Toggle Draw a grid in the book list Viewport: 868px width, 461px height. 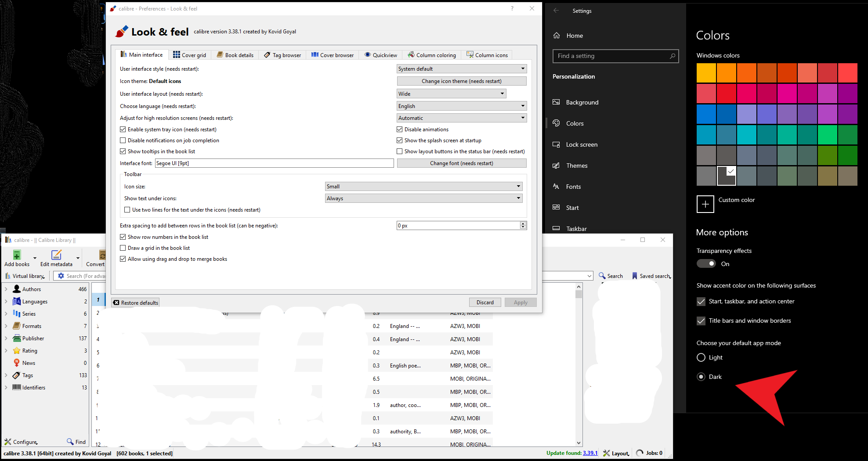(123, 248)
